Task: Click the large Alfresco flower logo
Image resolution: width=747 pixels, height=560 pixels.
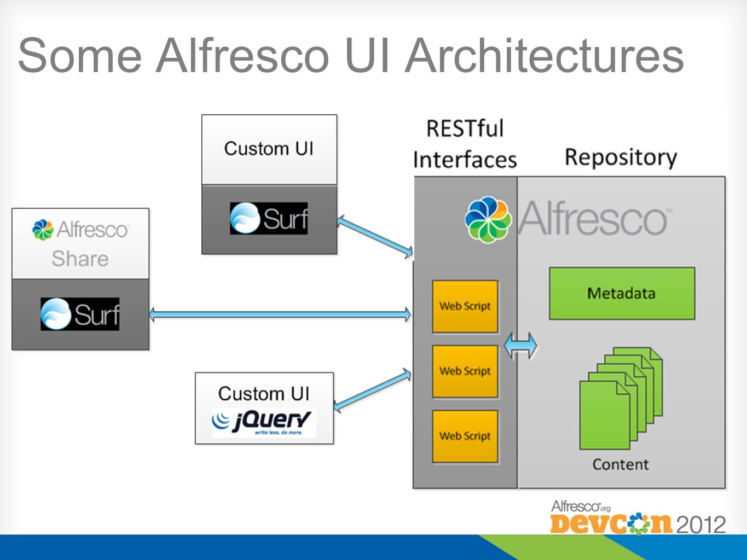Action: click(488, 219)
